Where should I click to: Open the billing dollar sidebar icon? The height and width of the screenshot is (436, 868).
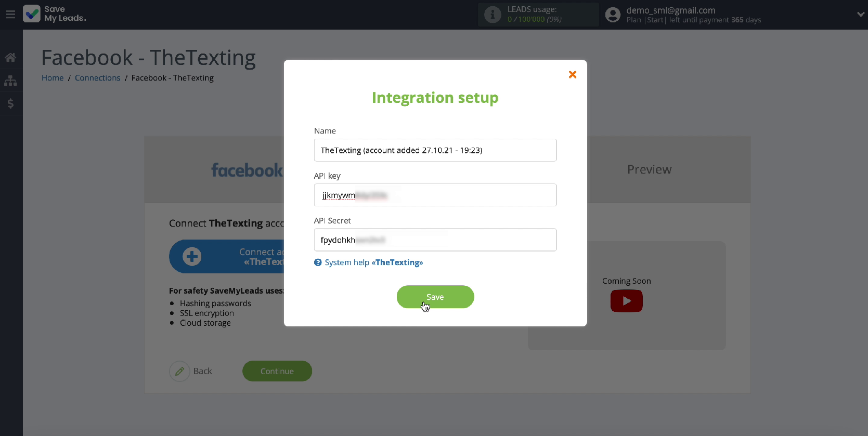pyautogui.click(x=10, y=103)
